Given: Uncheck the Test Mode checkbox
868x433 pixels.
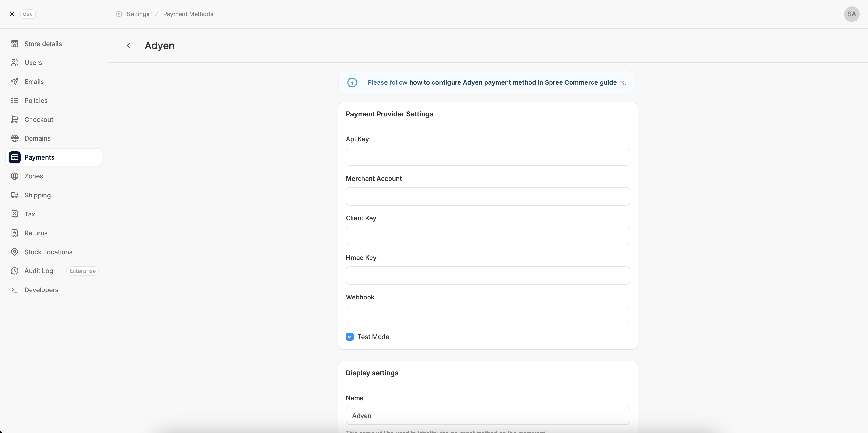Looking at the screenshot, I should pos(349,337).
